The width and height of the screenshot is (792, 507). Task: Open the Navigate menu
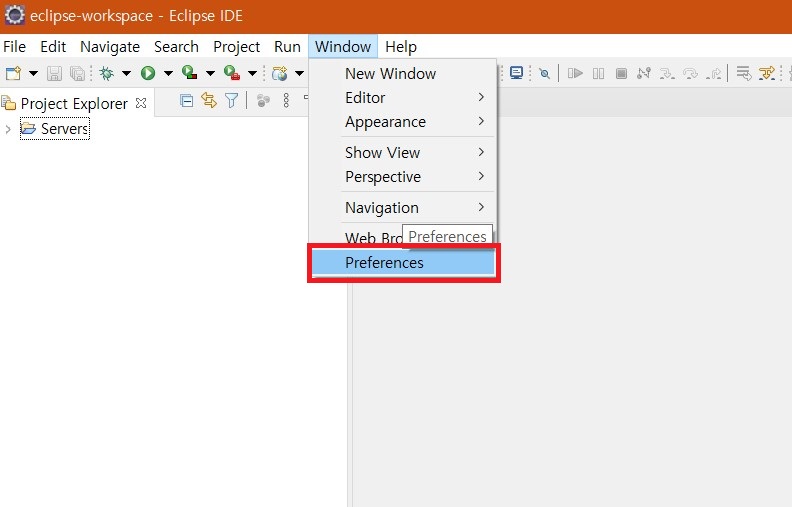[x=110, y=46]
